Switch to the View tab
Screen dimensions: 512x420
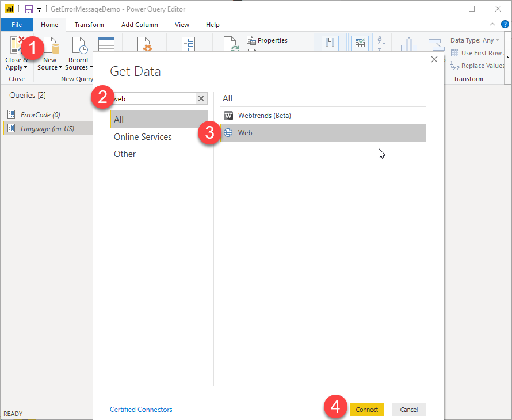click(x=182, y=25)
